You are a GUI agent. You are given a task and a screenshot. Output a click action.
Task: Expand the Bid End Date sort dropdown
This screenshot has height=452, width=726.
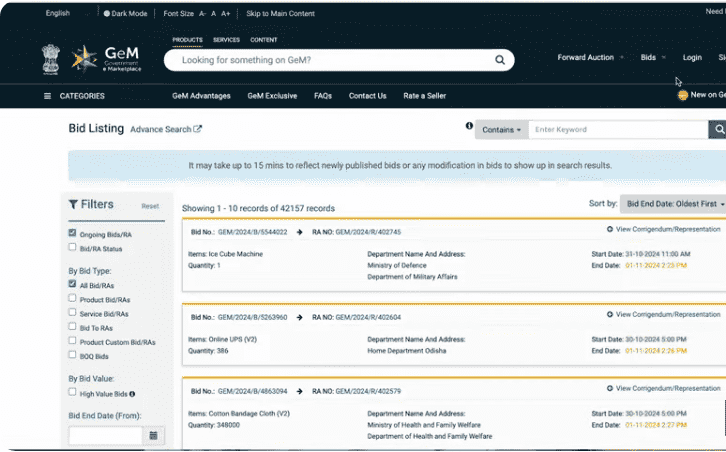[x=672, y=203]
